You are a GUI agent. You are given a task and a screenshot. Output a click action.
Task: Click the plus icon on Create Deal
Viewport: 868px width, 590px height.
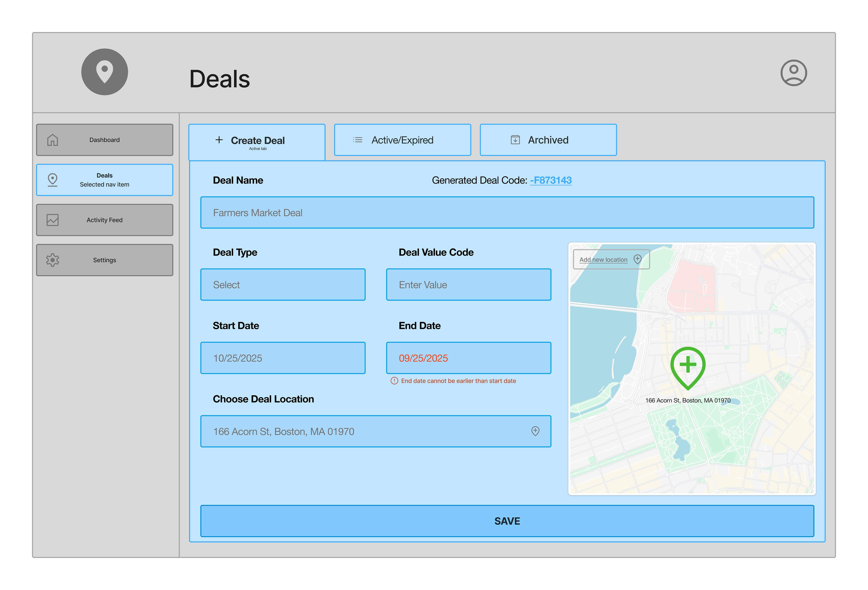tap(219, 140)
